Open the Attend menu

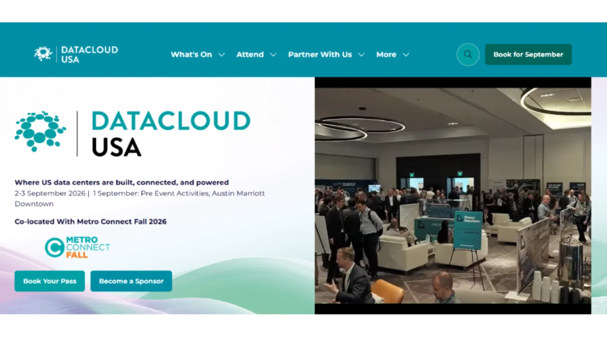250,55
